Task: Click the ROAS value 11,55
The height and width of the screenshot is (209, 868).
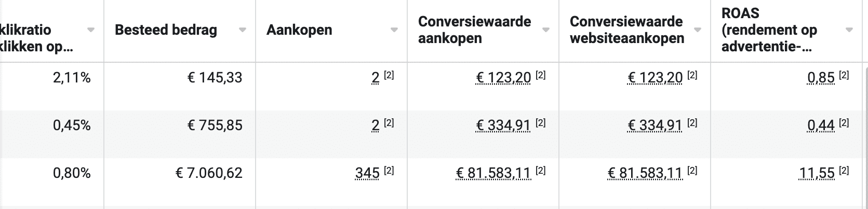Action: pos(818,173)
